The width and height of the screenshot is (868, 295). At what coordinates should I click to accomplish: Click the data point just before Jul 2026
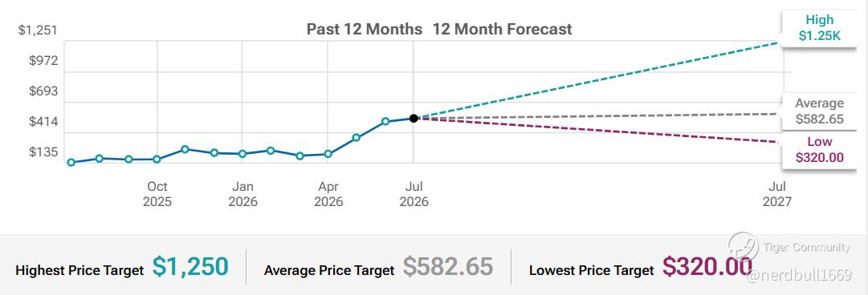[385, 121]
